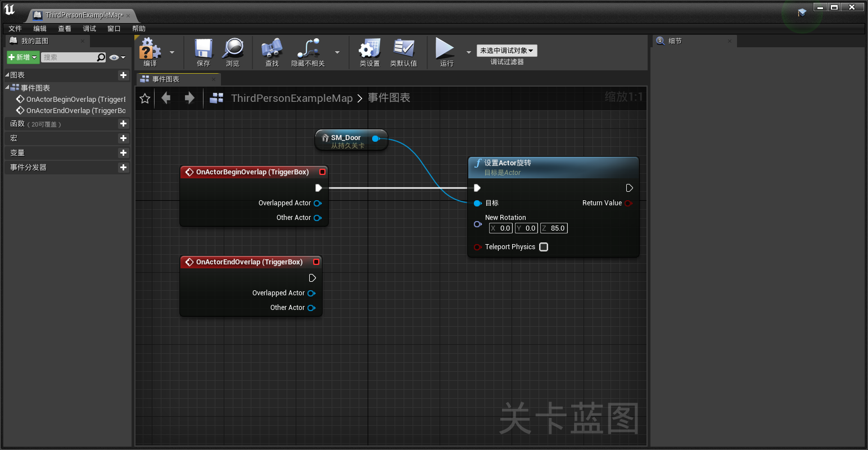The height and width of the screenshot is (450, 868).
Task: Open the Compile options dropdown arrow
Action: [172, 52]
